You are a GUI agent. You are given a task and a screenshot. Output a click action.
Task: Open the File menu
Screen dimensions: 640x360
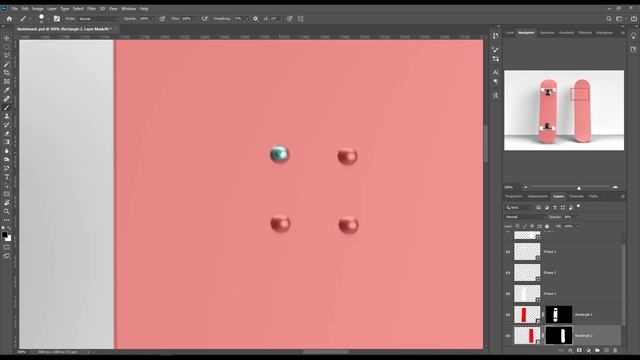(x=15, y=9)
